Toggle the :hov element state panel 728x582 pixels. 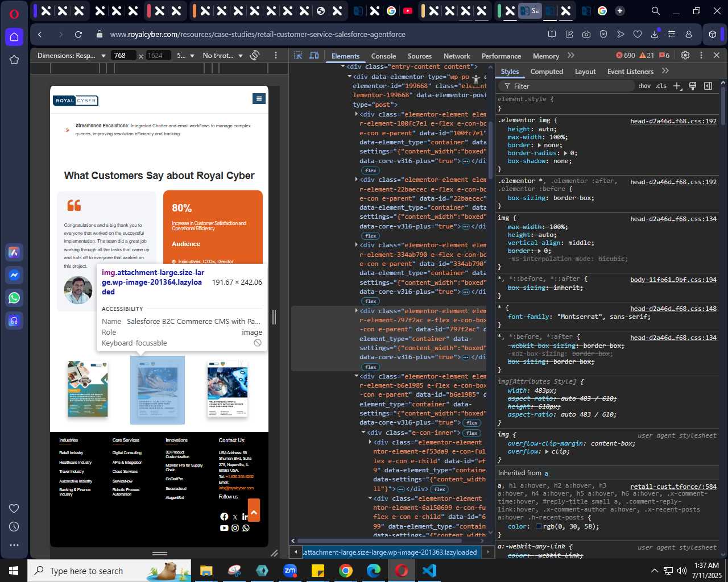click(x=644, y=86)
